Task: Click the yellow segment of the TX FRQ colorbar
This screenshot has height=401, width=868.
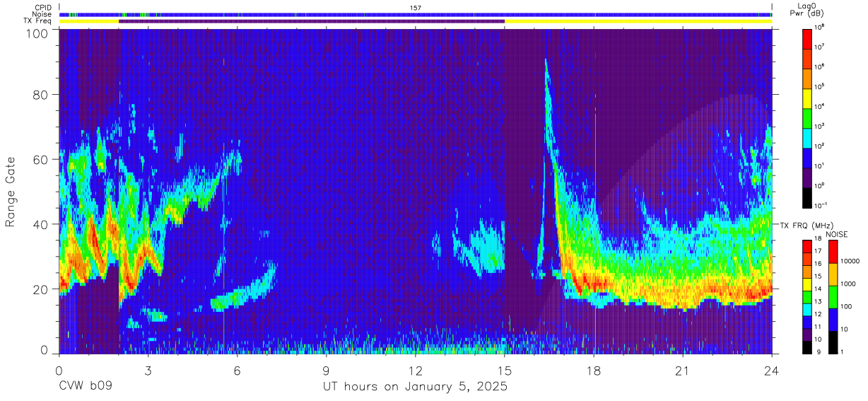Action: click(807, 284)
